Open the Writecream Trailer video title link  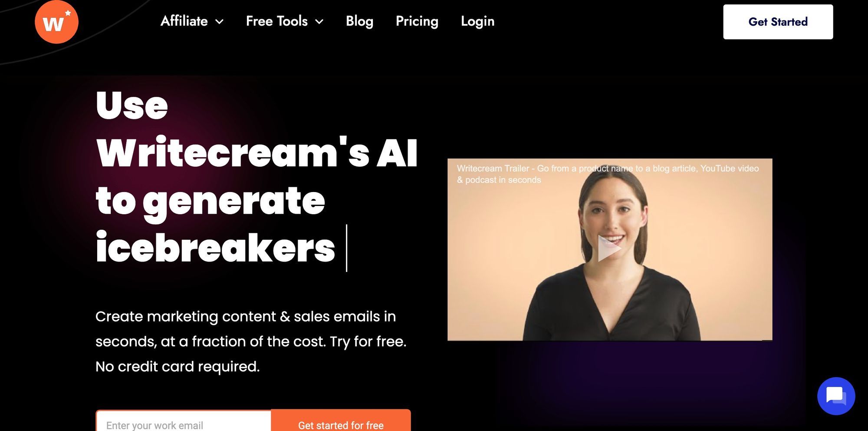[x=608, y=174]
